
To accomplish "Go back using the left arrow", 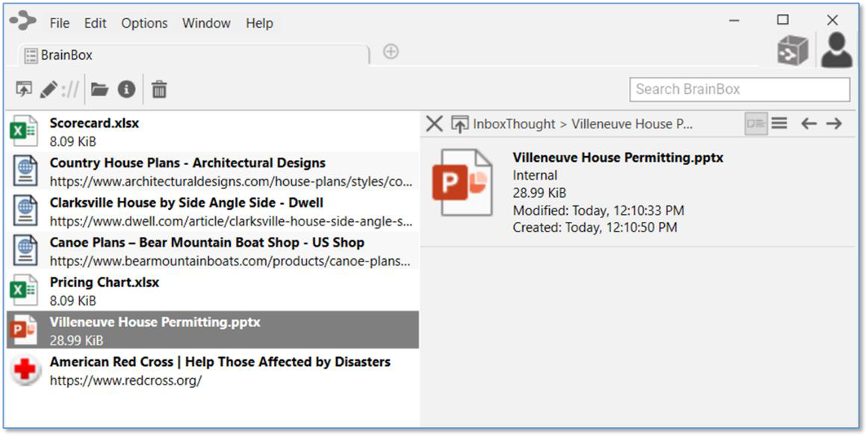I will (808, 124).
